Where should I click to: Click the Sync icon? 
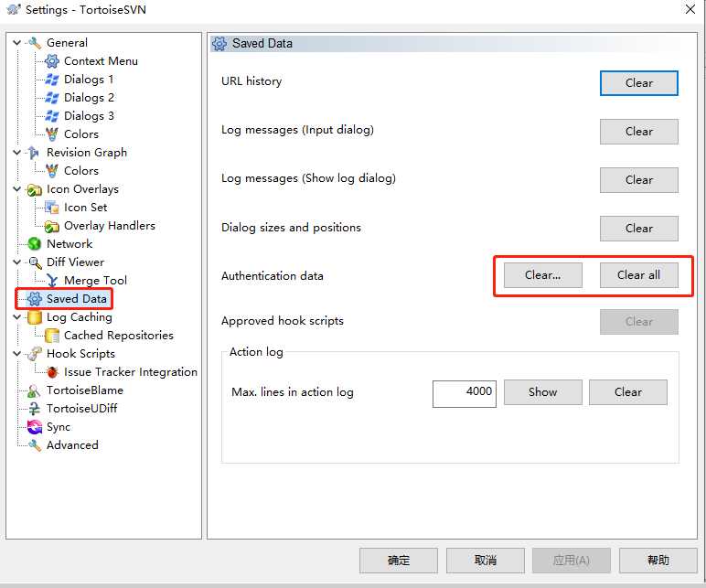coord(35,427)
